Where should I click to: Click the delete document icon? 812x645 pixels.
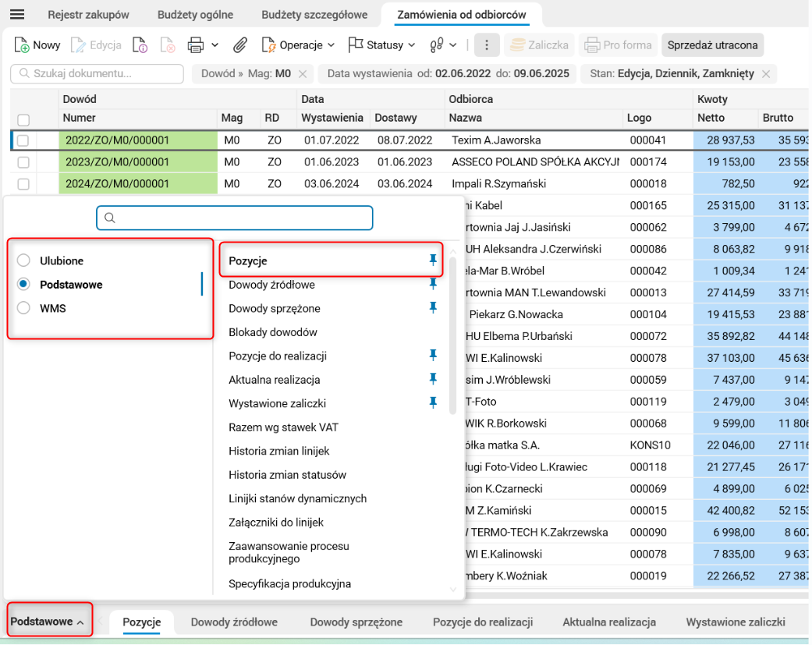point(167,45)
